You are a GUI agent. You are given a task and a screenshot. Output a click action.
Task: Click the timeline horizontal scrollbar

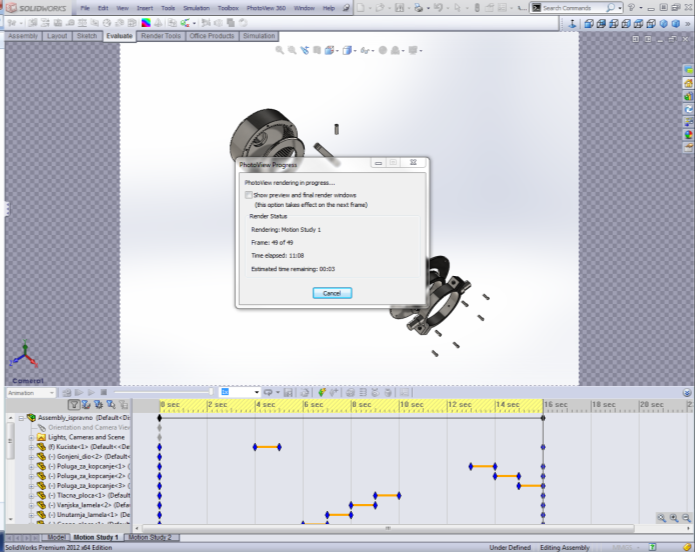pyautogui.click(x=388, y=529)
